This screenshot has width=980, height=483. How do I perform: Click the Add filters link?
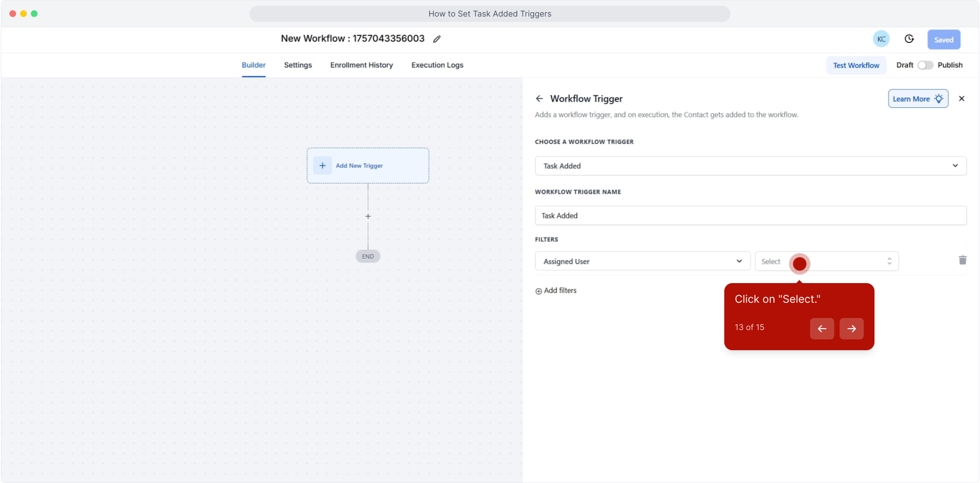click(556, 291)
